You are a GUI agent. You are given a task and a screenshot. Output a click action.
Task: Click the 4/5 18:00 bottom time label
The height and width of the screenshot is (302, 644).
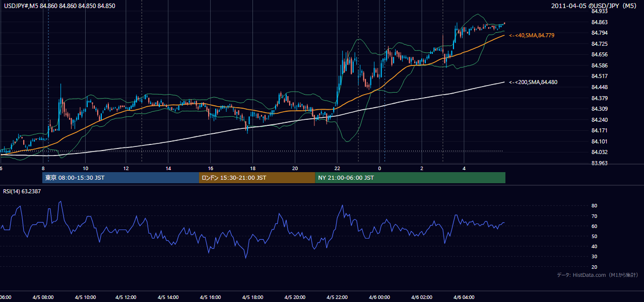click(252, 297)
